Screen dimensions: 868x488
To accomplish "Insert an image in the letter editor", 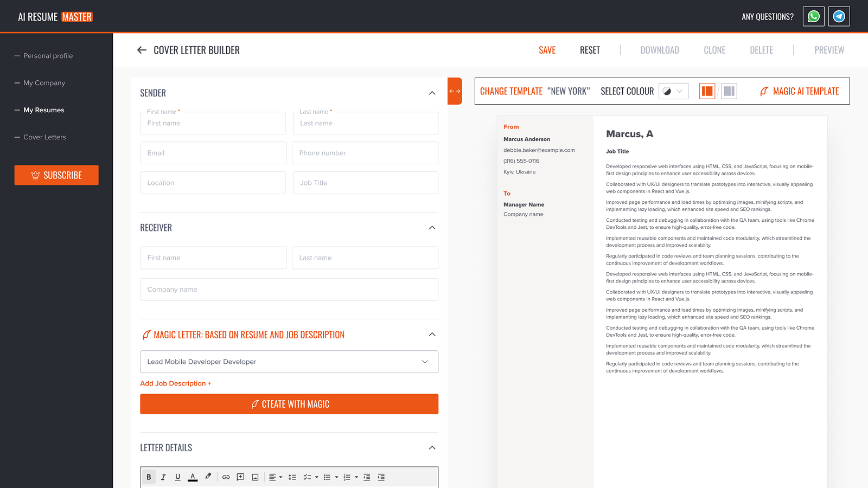I will coord(255,477).
